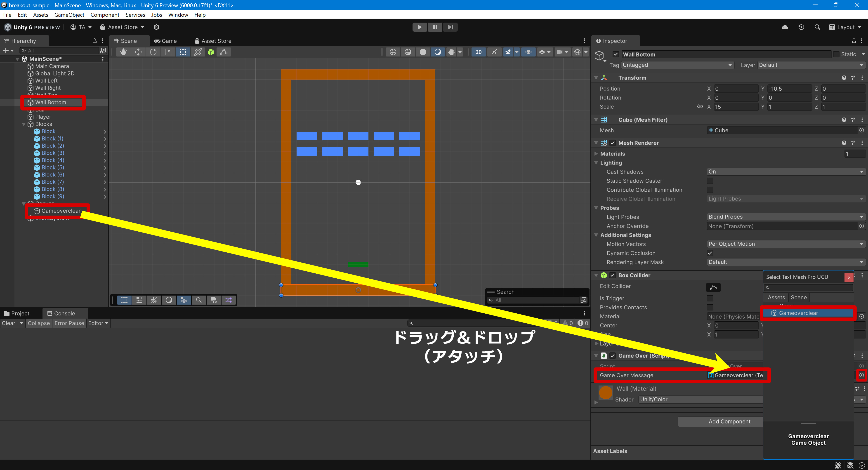This screenshot has height=470, width=868.
Task: Click the Edit Collider button icon
Action: [713, 287]
